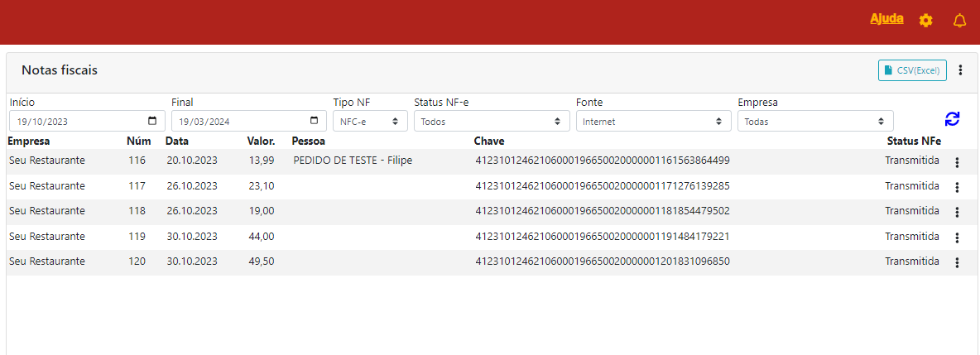
Task: Open the Empresa dropdown showing Todas
Action: (815, 122)
